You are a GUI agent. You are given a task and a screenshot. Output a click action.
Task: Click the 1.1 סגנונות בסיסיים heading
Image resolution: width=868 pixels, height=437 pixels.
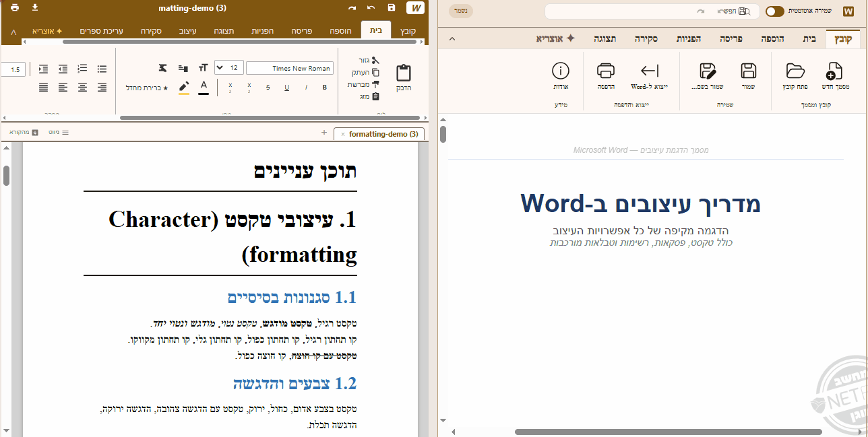pos(292,297)
